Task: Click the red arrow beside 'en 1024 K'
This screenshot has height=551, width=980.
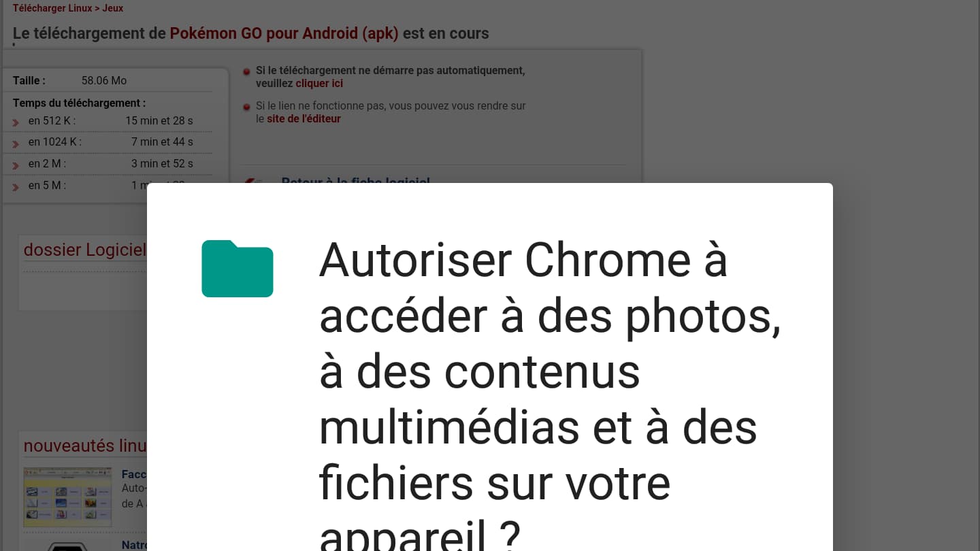Action: click(x=16, y=144)
